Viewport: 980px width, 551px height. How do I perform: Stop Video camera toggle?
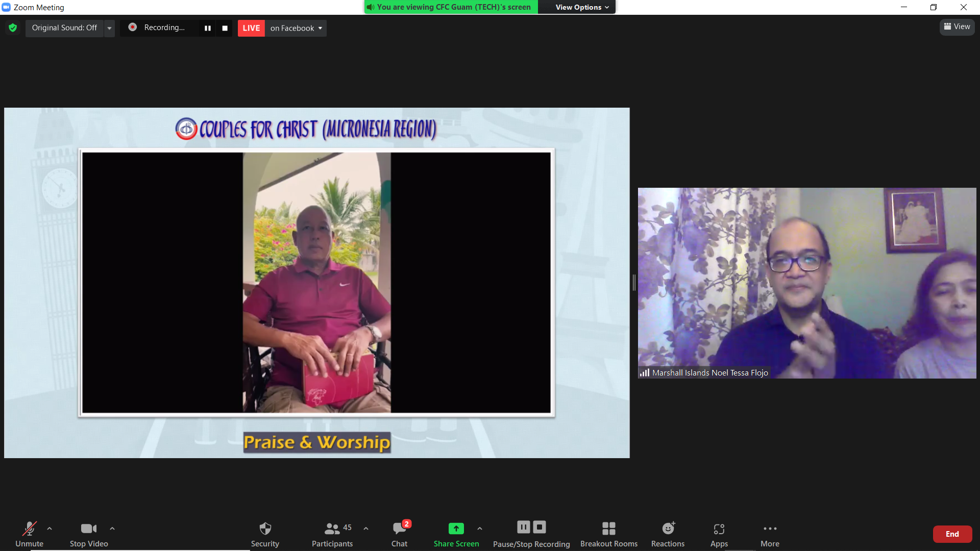coord(89,534)
